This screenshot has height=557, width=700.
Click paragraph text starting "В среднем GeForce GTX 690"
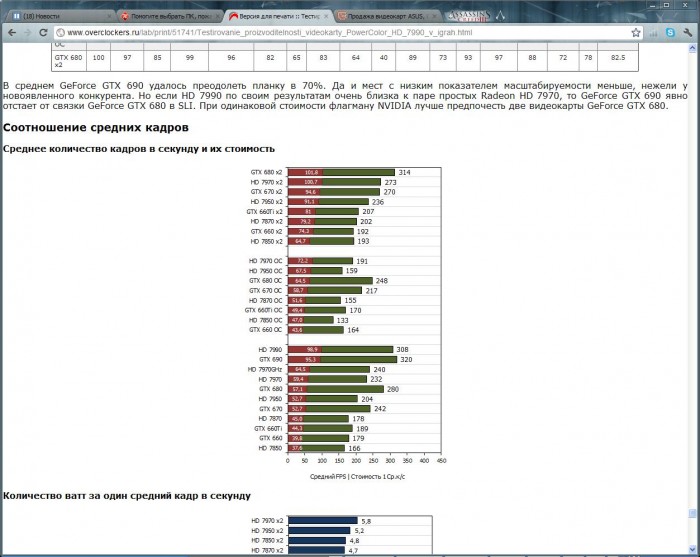[x=345, y=96]
